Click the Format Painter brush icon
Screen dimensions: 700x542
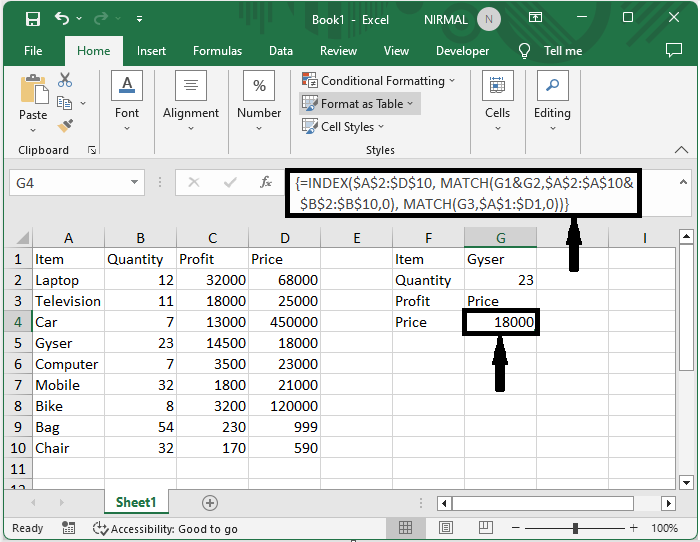point(65,126)
